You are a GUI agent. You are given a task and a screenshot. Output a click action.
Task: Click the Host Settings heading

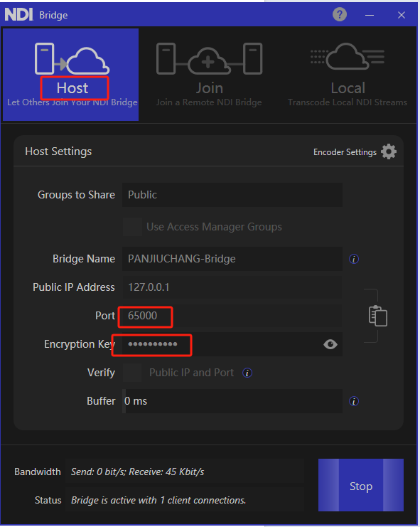pyautogui.click(x=58, y=151)
